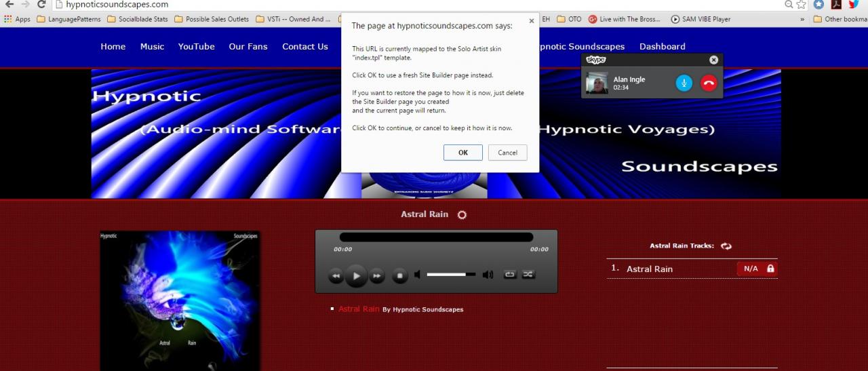
Task: Start playback with the play button
Action: tap(356, 275)
